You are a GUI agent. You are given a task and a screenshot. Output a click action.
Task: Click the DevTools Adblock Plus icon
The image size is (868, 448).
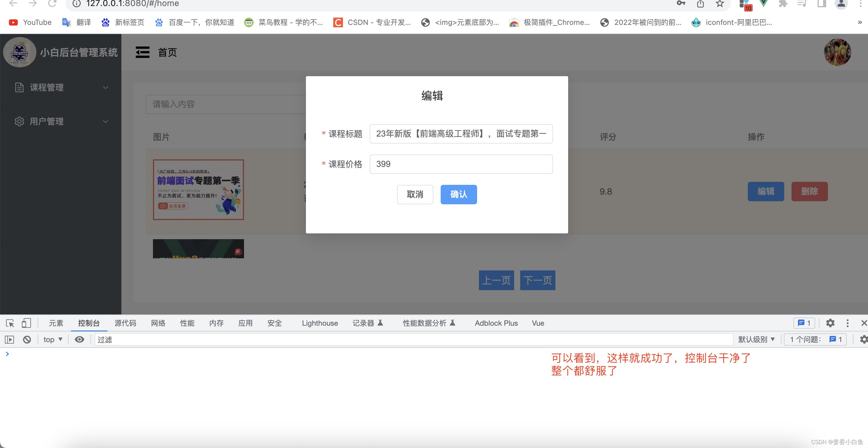coord(496,324)
